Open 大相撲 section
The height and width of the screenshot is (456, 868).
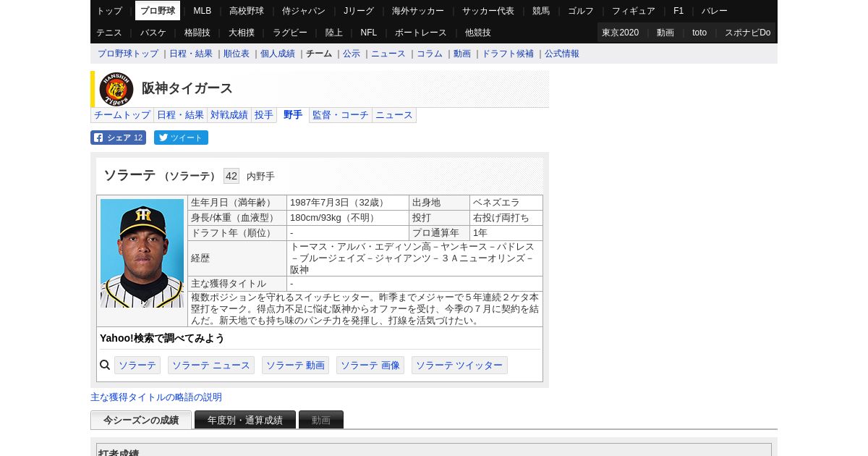pyautogui.click(x=242, y=33)
